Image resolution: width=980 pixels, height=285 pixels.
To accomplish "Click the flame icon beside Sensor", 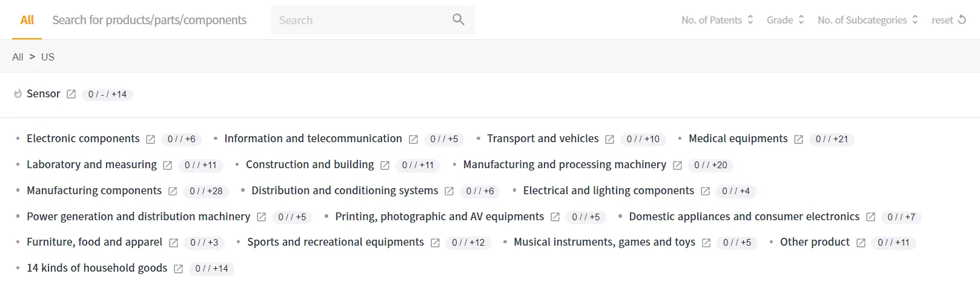I will pyautogui.click(x=18, y=94).
